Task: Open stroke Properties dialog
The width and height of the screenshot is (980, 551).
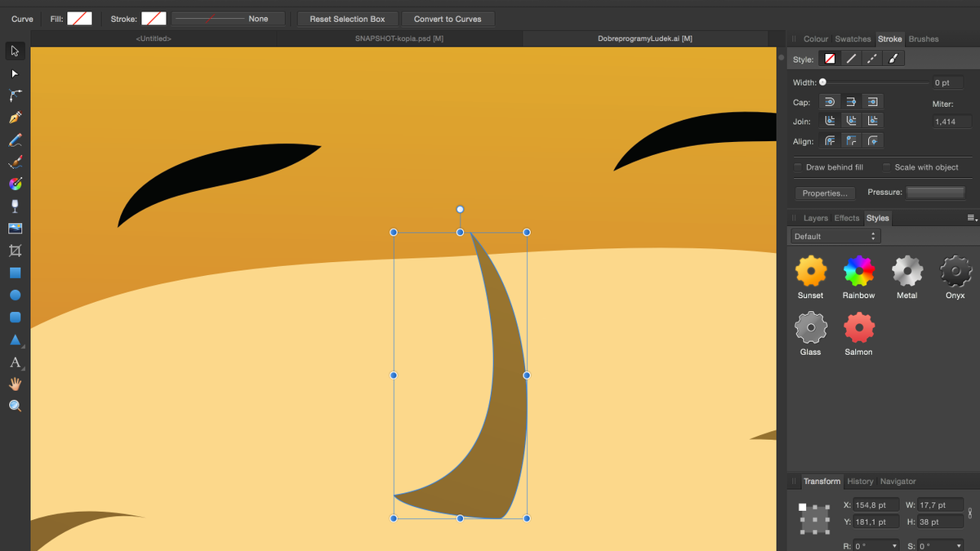Action: click(824, 193)
